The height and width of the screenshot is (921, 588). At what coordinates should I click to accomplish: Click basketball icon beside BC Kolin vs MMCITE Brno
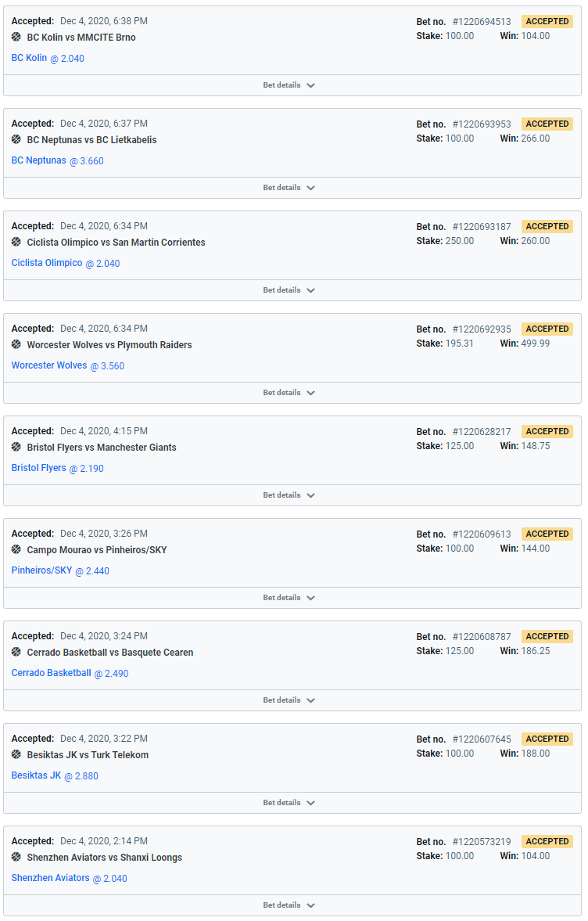pyautogui.click(x=16, y=37)
